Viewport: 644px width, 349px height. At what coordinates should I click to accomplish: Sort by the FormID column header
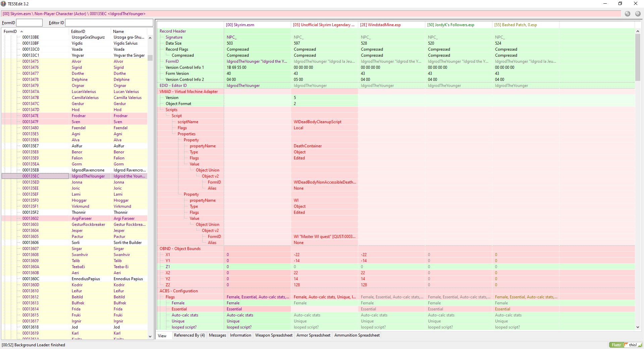[35, 32]
